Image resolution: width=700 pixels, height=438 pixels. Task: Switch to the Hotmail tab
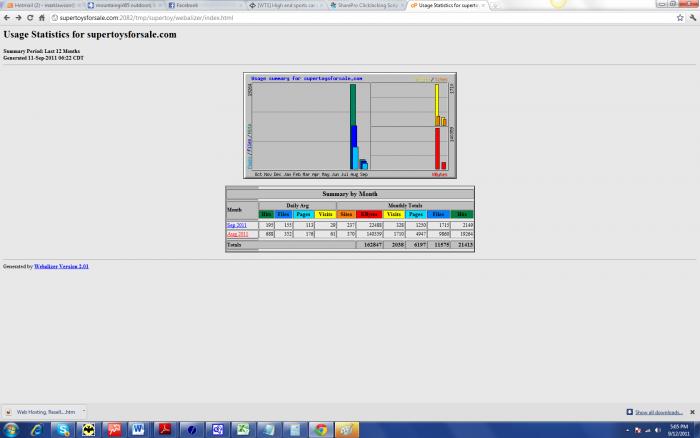click(43, 5)
